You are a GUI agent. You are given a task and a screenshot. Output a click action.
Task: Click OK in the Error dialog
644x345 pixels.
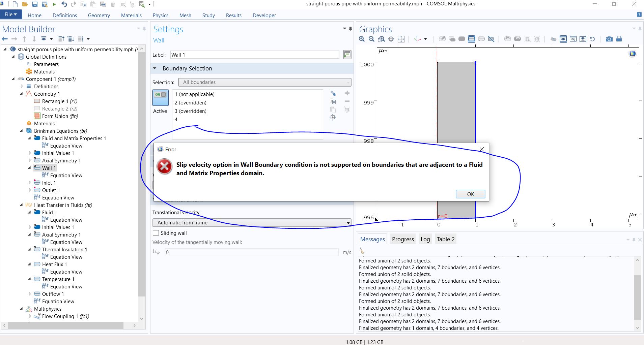(x=471, y=194)
